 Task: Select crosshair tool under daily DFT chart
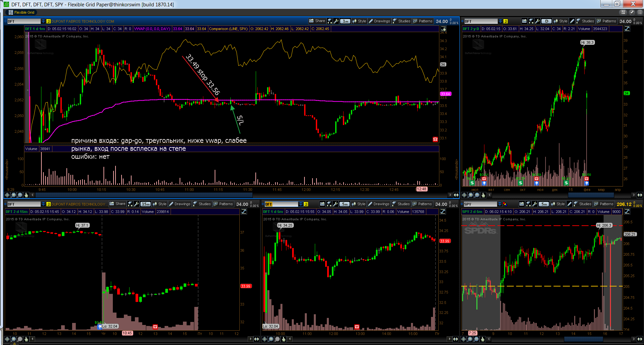(464, 195)
